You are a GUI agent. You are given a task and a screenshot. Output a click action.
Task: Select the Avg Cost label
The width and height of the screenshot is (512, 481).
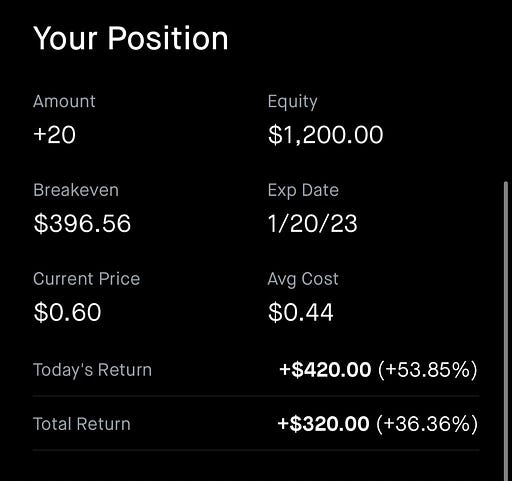(x=303, y=279)
